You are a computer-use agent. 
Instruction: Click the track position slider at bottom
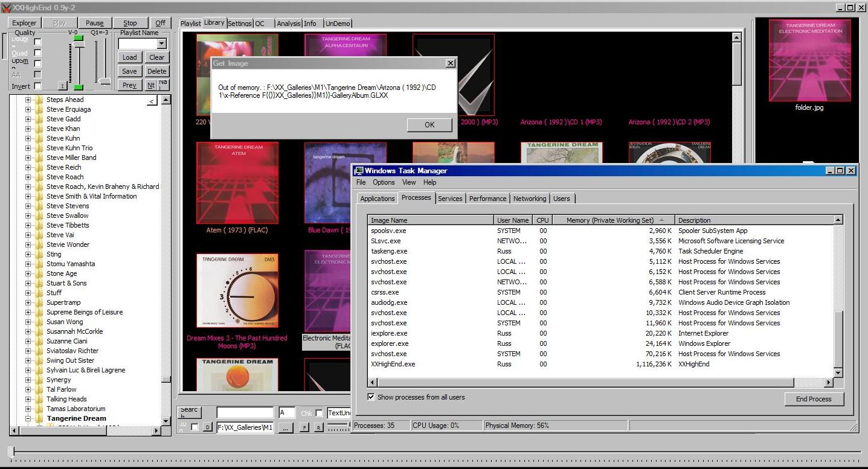(x=10, y=451)
